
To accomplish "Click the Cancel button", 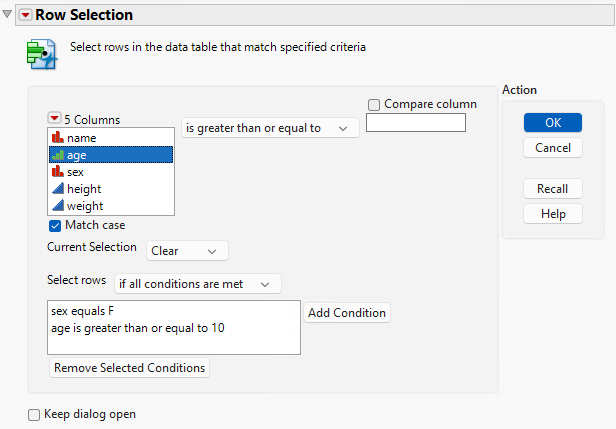I will [x=553, y=148].
